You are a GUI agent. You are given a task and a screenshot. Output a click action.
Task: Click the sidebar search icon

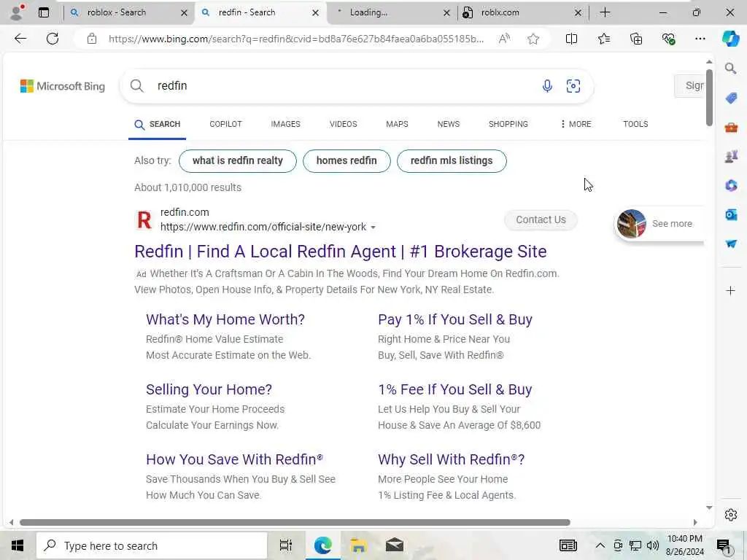pos(730,69)
